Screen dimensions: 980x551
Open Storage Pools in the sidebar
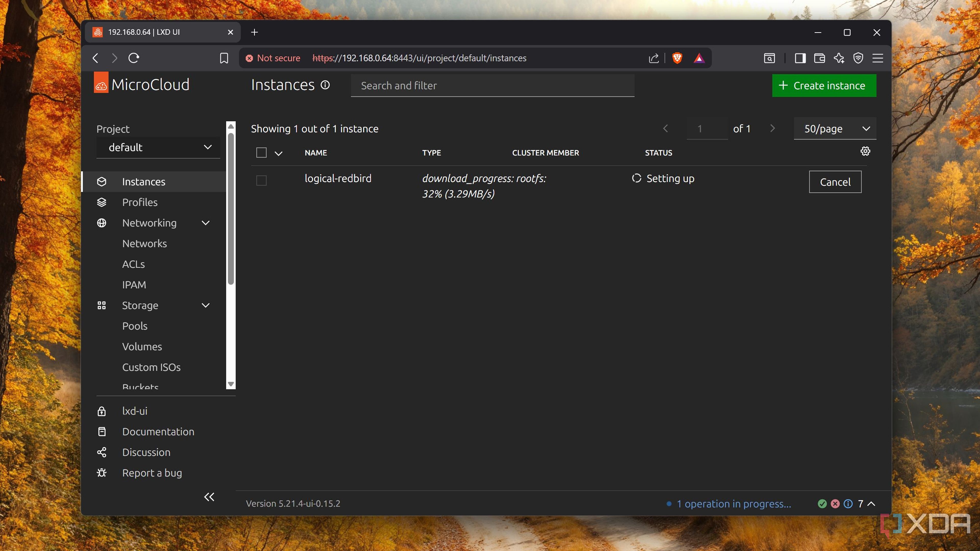[135, 326]
